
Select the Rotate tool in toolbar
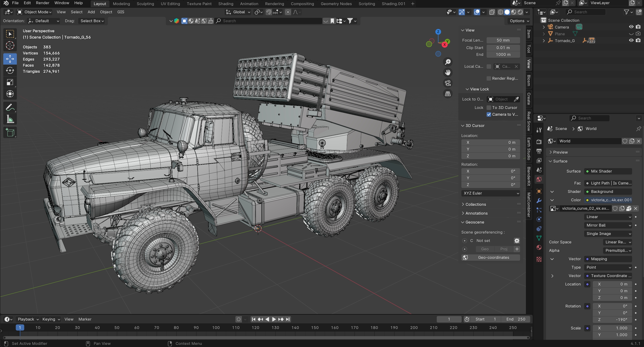pos(10,71)
